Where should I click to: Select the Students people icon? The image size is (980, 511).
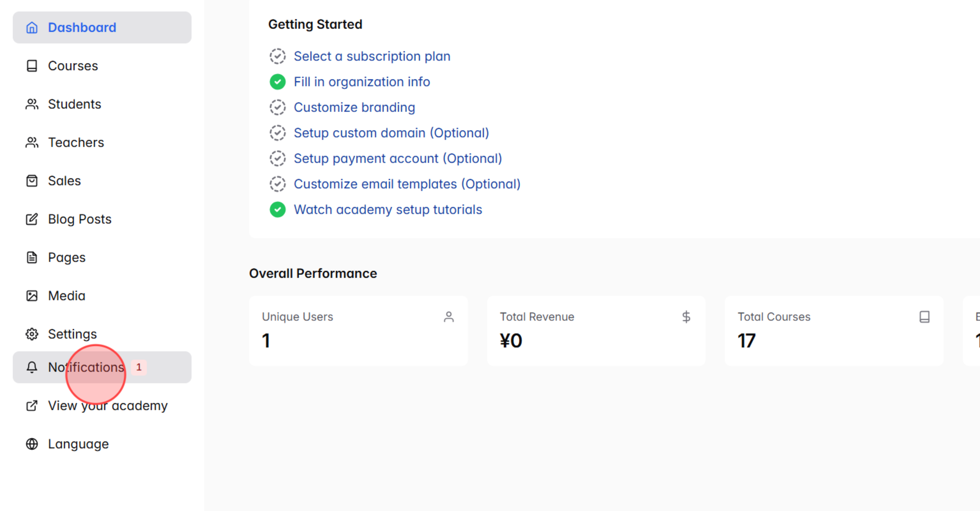[x=32, y=104]
